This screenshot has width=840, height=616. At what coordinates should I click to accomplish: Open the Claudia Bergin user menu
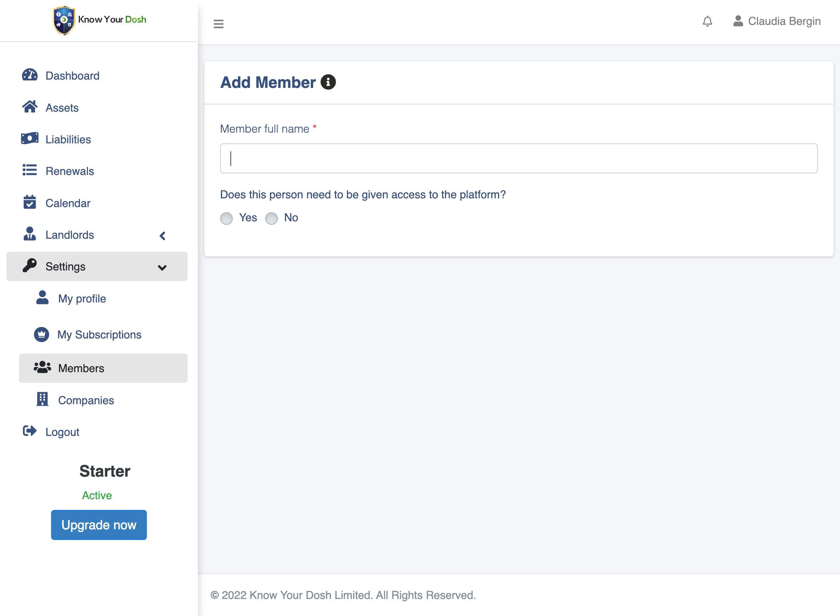pyautogui.click(x=777, y=21)
